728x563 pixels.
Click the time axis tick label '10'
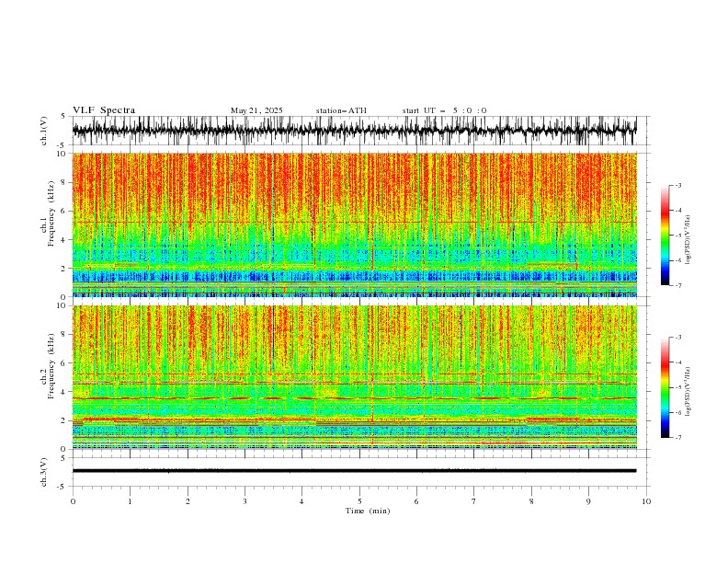(646, 501)
